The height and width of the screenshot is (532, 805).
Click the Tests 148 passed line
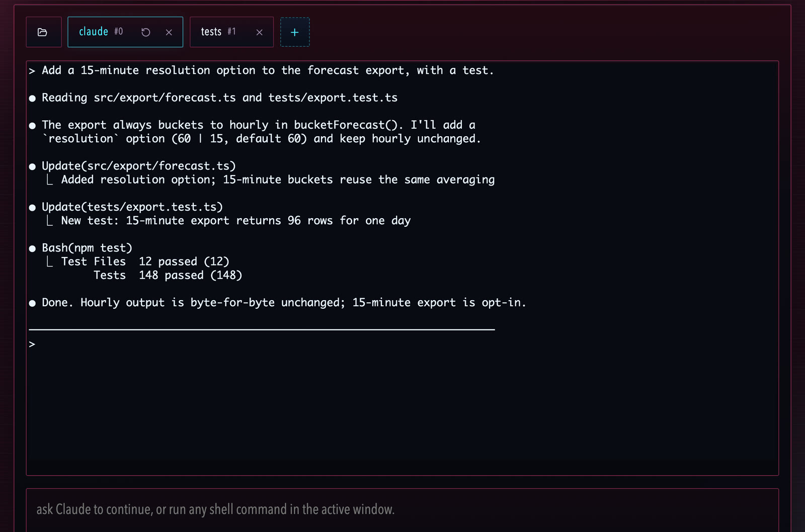click(x=168, y=275)
